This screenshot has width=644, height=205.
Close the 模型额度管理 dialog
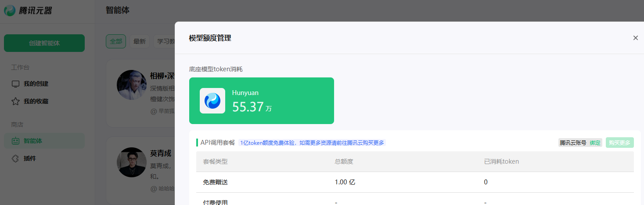pos(635,38)
